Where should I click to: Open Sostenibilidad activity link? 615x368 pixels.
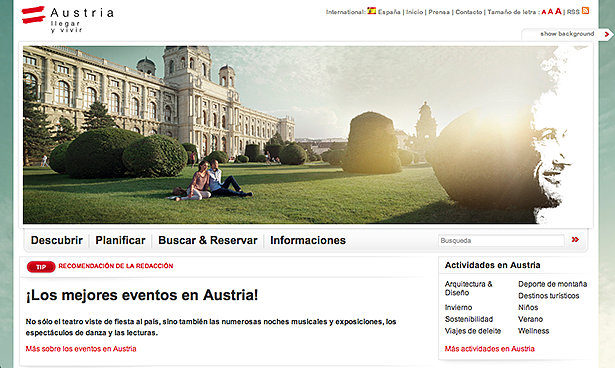click(x=469, y=319)
